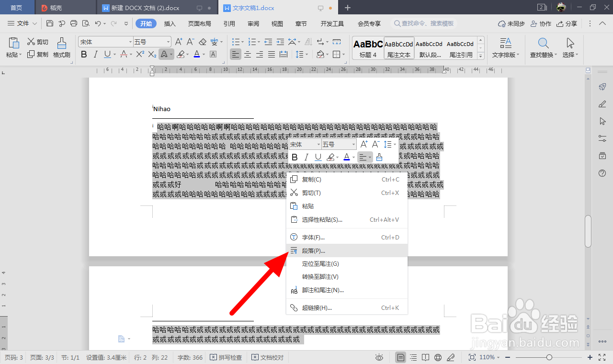Click the phonetic guide (wén) icon

click(214, 42)
